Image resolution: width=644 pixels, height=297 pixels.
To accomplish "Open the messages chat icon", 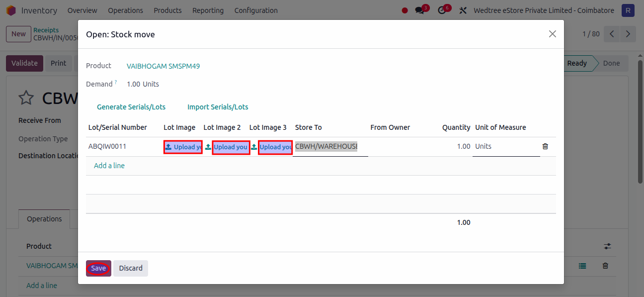I will (x=420, y=10).
